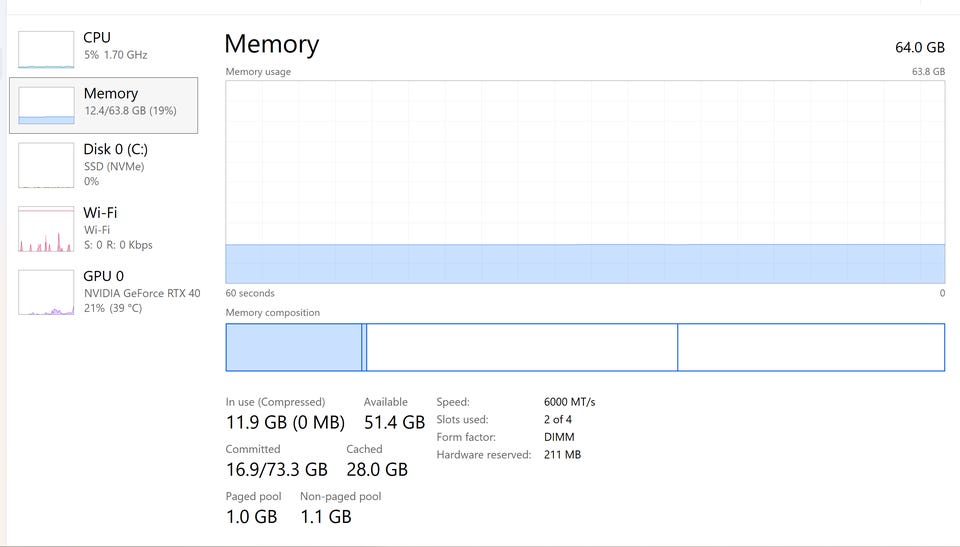Click the free segment of Memory composition bar
Viewport: 960px width, 547px height.
point(810,347)
